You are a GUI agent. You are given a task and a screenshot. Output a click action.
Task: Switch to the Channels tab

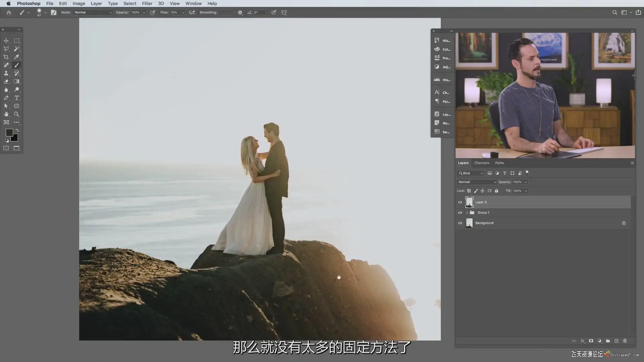482,163
